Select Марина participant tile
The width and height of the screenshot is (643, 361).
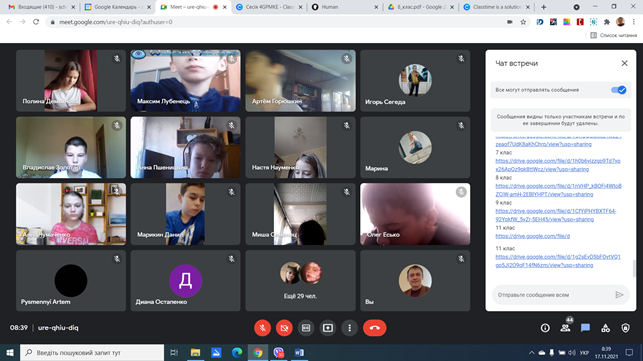click(415, 147)
